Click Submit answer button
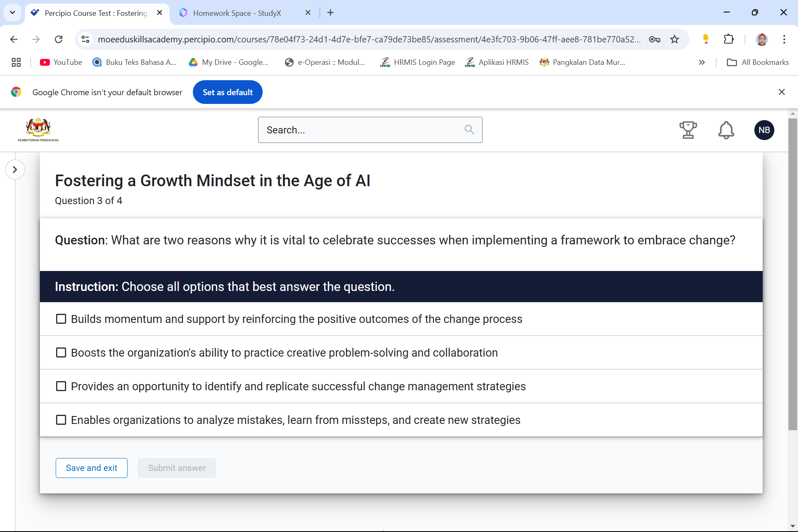798x532 pixels. click(177, 468)
